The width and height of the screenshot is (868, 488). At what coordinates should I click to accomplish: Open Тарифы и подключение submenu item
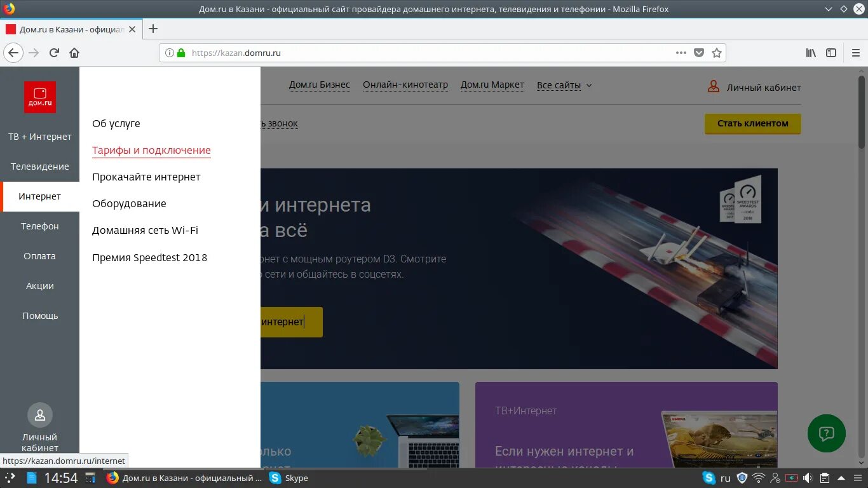coord(151,151)
